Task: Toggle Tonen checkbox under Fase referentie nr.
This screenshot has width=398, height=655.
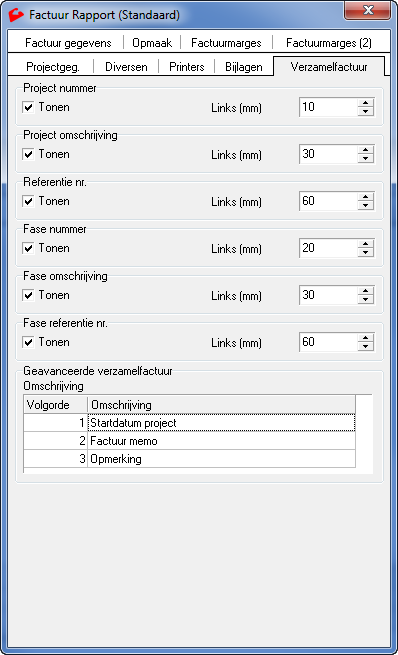Action: pos(28,343)
